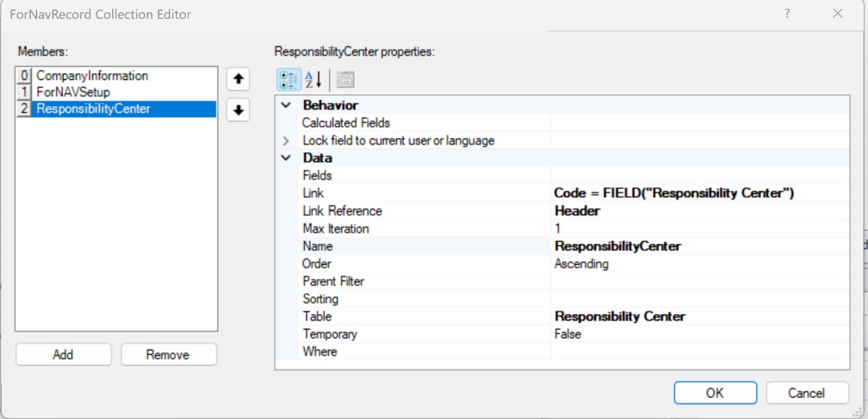
Task: Click the help question mark in title bar
Action: pyautogui.click(x=787, y=13)
